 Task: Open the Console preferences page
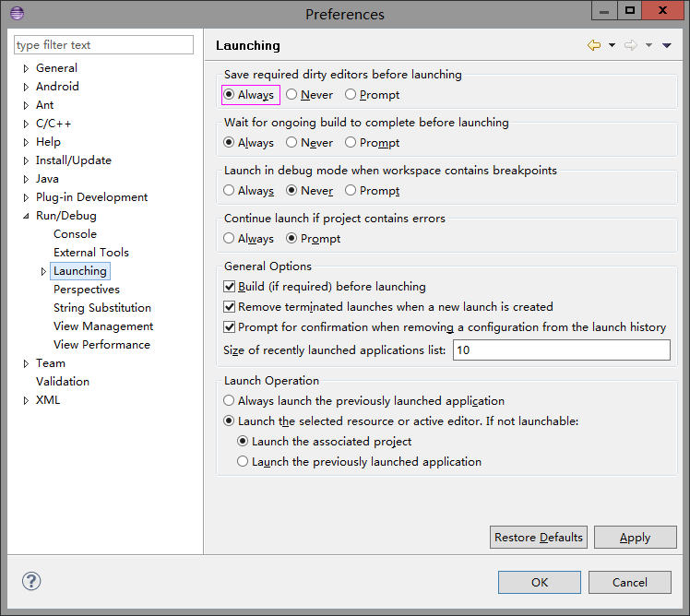coord(75,234)
